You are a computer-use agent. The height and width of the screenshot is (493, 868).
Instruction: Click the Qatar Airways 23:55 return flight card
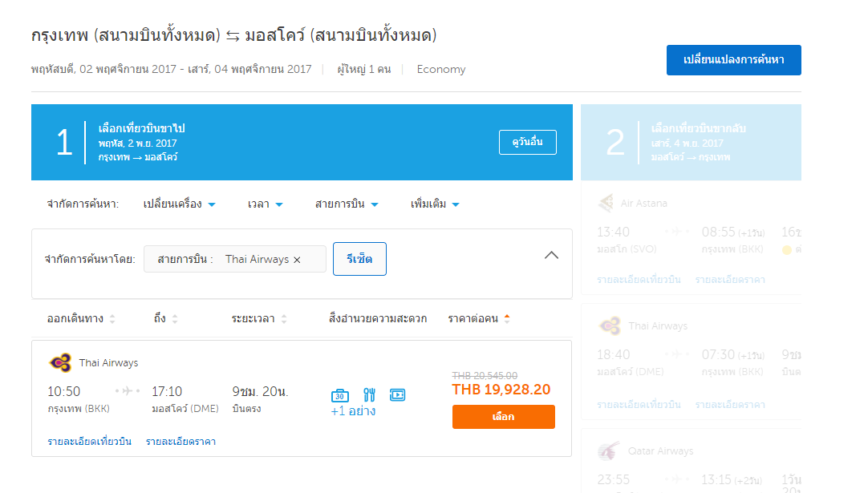691,462
